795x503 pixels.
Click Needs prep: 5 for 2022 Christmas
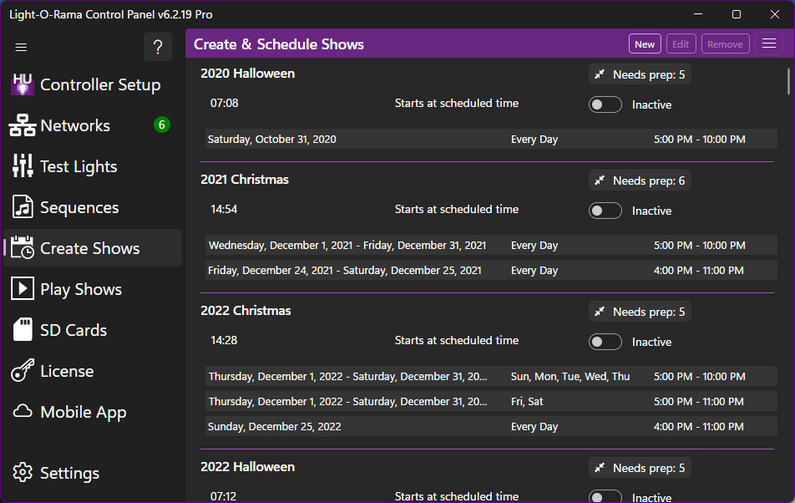(x=640, y=312)
